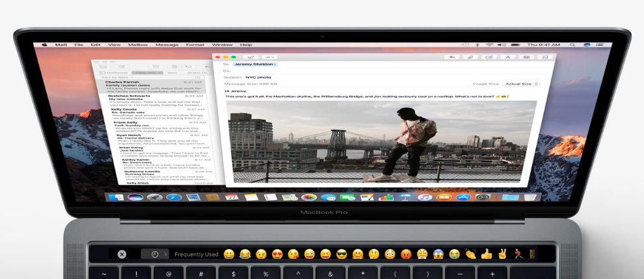This screenshot has height=279, width=644.
Task: Open Finder from the Dock
Action: [116, 197]
